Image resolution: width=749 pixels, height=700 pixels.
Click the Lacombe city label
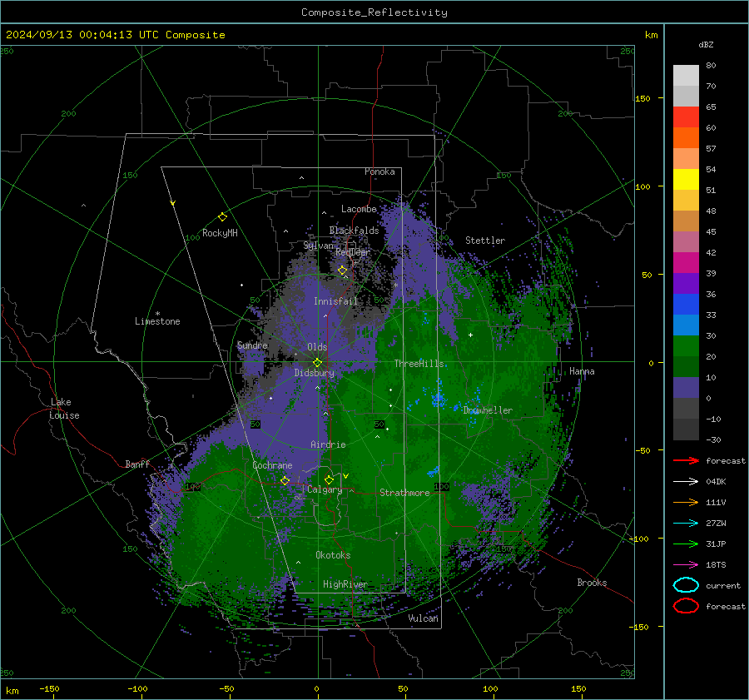[x=359, y=209]
